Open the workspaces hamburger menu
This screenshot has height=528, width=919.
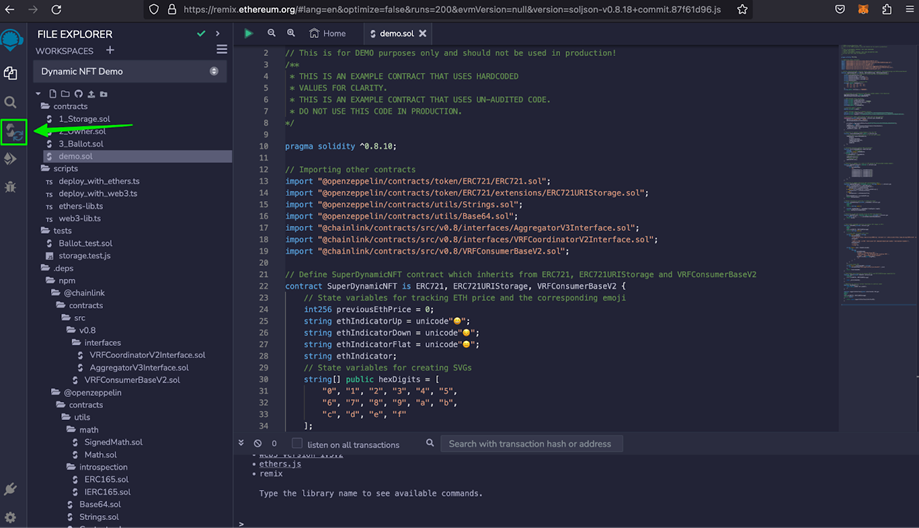[222, 50]
